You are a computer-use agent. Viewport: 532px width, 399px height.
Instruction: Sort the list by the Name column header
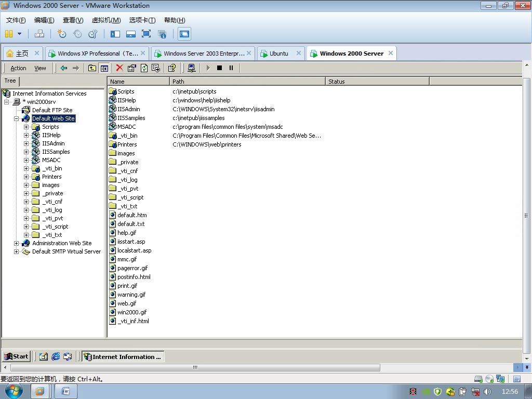coord(138,82)
